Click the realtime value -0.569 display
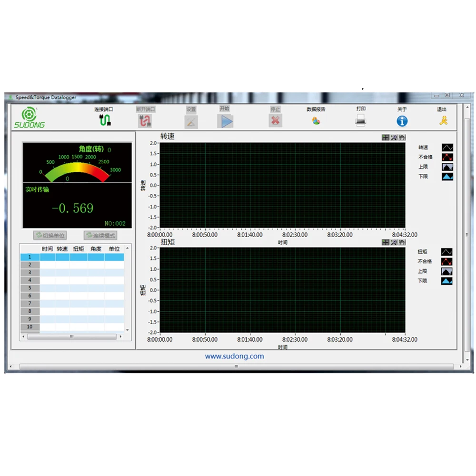Image resolution: width=476 pixels, height=476 pixels. tap(73, 208)
